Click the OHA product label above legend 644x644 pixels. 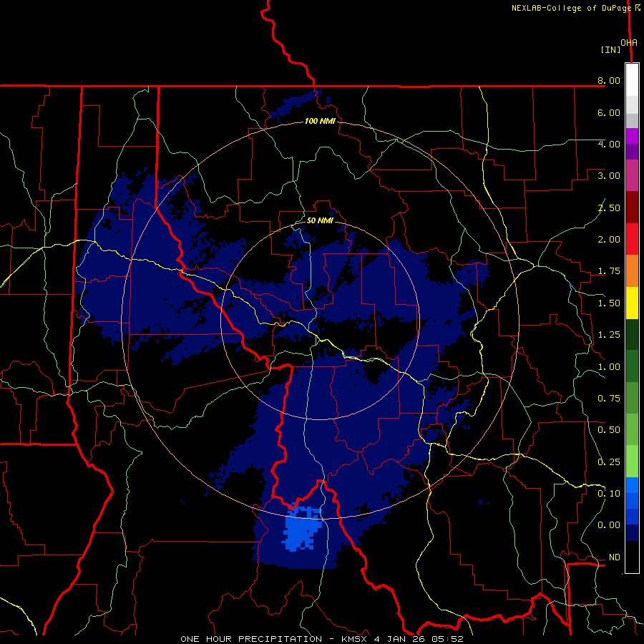[x=629, y=43]
